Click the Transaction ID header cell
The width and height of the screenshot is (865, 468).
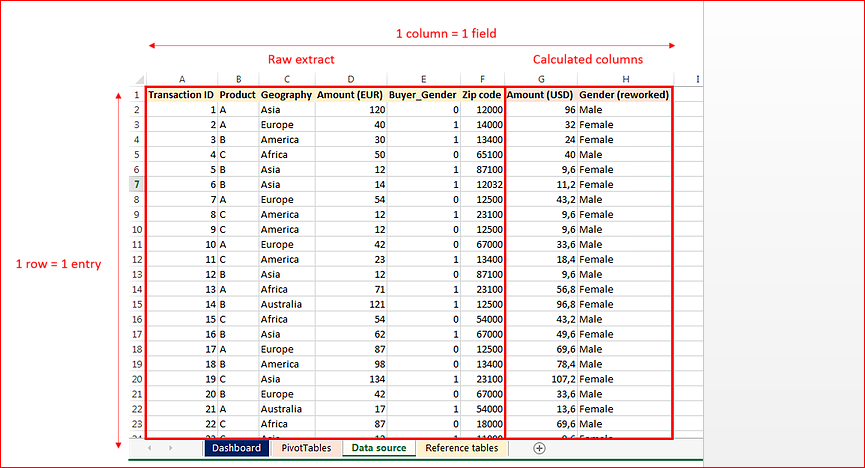click(x=182, y=94)
